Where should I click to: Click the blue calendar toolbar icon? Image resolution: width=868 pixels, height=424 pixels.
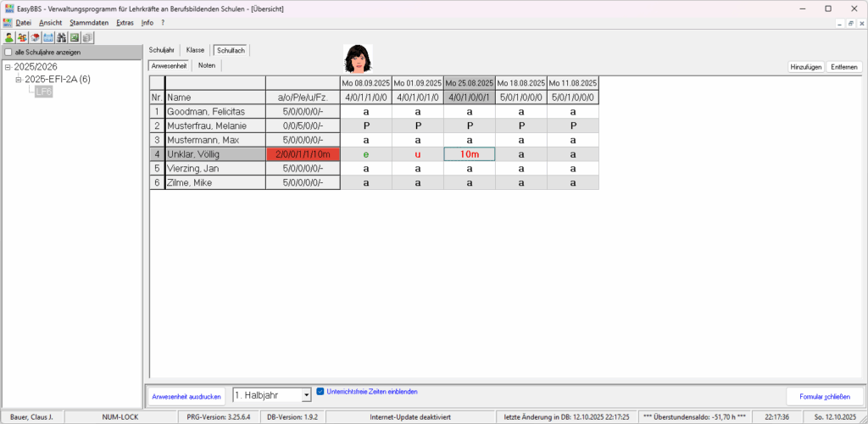click(x=48, y=37)
